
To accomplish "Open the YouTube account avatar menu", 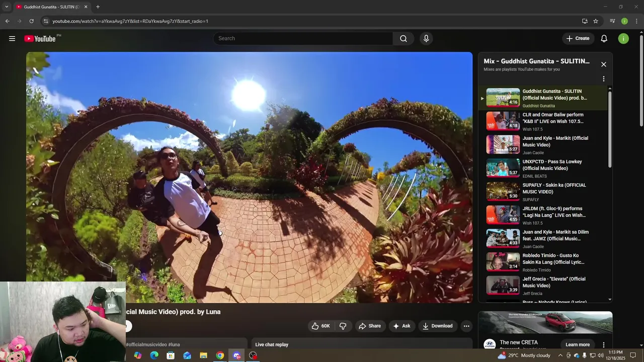I will click(623, 39).
